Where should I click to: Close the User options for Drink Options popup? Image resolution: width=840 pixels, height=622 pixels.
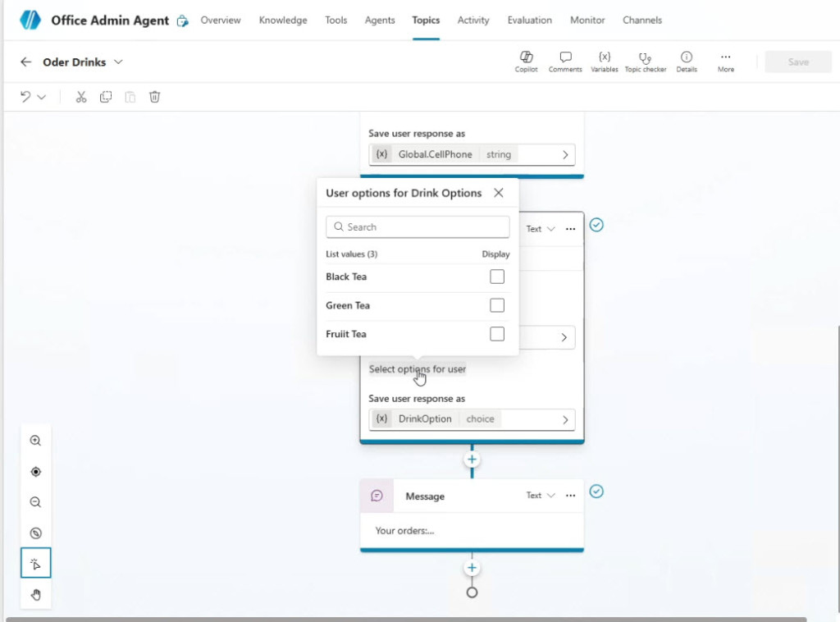(499, 193)
